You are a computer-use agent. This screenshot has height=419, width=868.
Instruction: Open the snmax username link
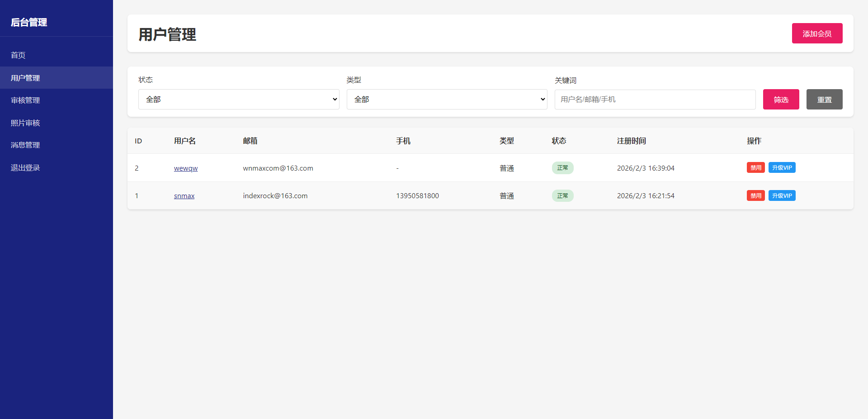pyautogui.click(x=184, y=195)
